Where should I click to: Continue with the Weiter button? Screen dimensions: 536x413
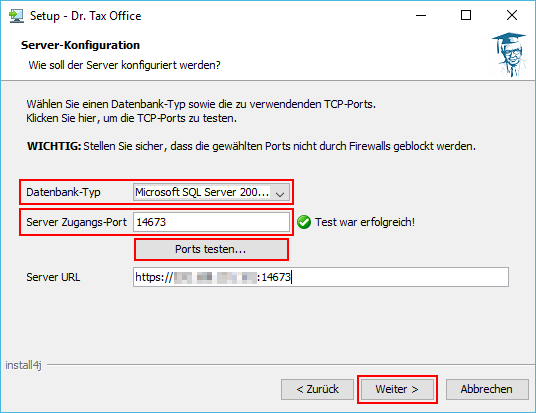click(397, 389)
